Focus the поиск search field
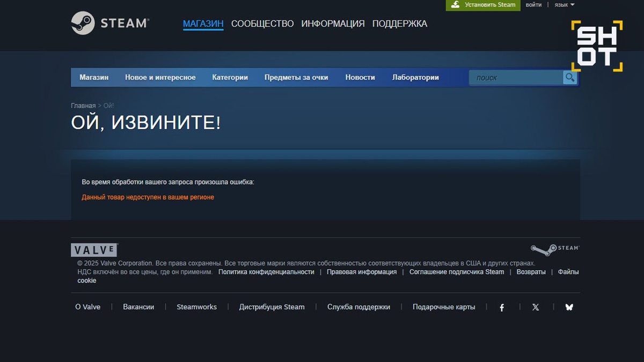 tap(516, 78)
